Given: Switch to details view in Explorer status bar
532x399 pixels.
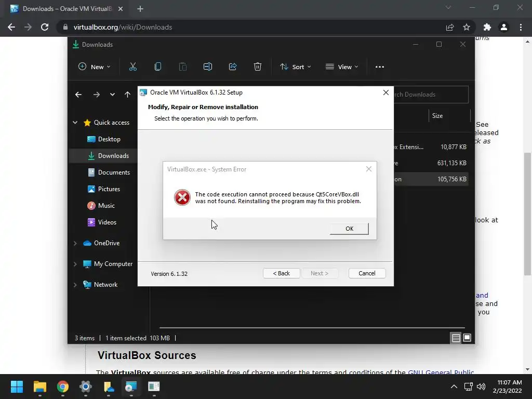Looking at the screenshot, I should [456, 338].
